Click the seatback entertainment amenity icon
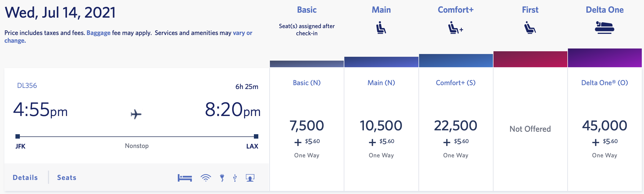Viewport: 644px width, 194px height. (249, 177)
